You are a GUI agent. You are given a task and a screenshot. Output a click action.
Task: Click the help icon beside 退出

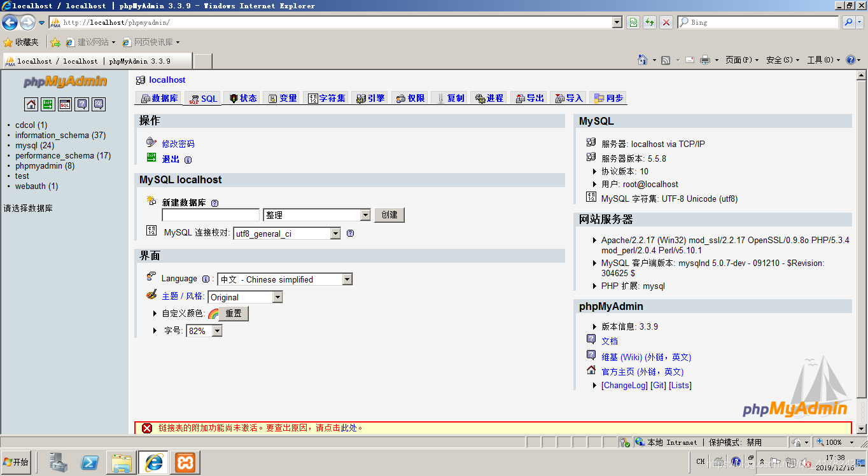[x=188, y=160]
